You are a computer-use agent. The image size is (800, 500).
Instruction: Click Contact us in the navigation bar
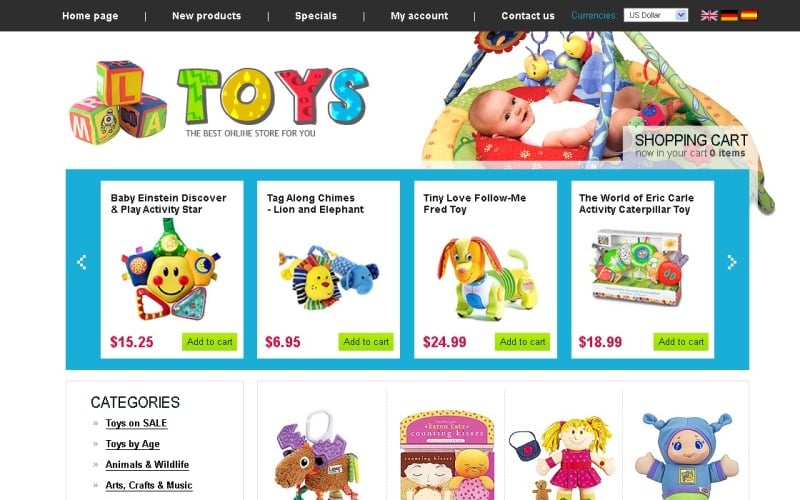click(x=528, y=16)
